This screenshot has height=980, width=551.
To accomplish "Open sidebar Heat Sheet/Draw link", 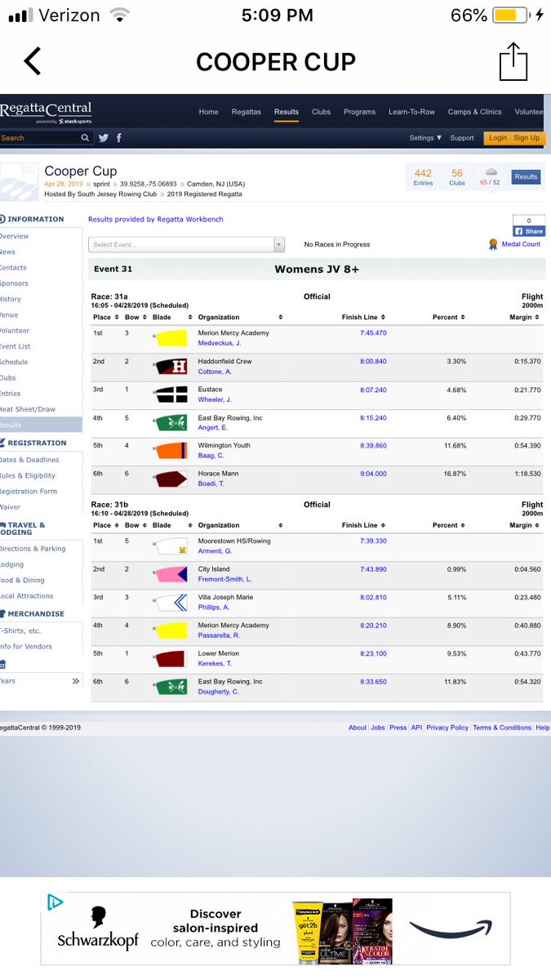I will pos(28,409).
